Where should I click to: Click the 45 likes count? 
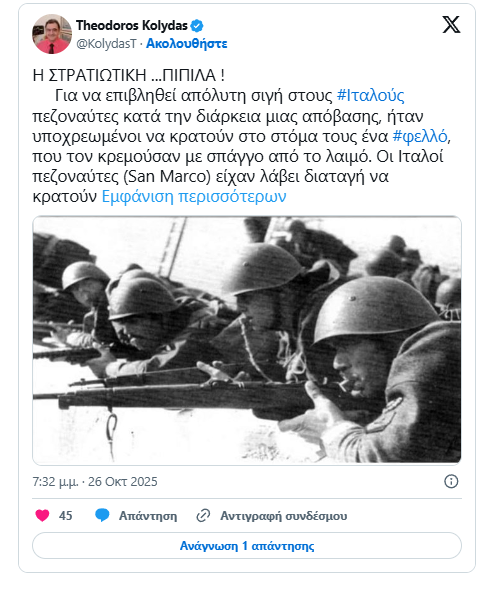coord(65,515)
